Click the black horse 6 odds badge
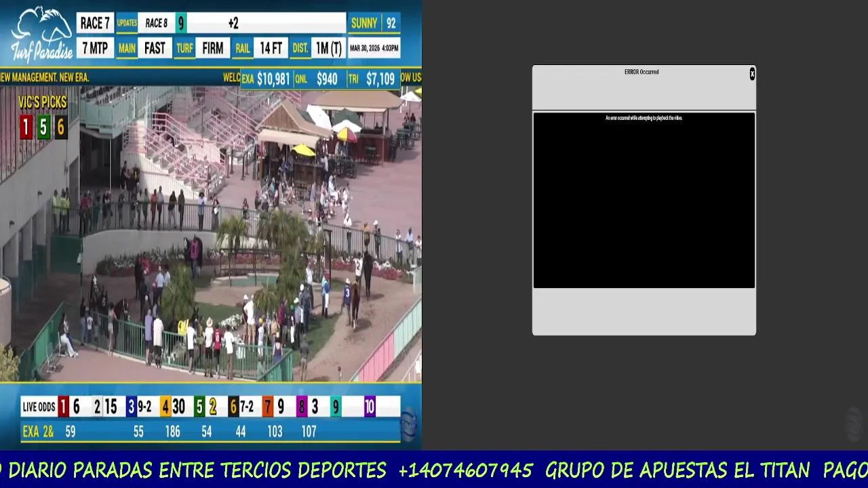The width and height of the screenshot is (868, 488). pyautogui.click(x=233, y=407)
